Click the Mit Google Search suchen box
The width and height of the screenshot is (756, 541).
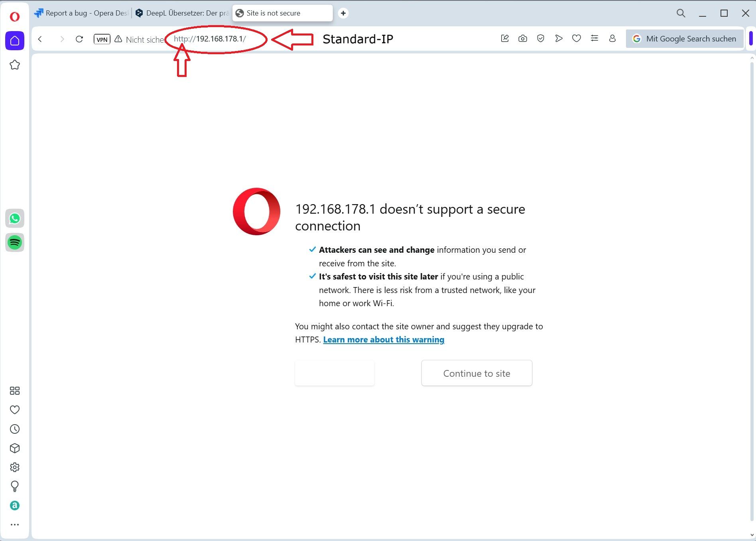click(684, 39)
